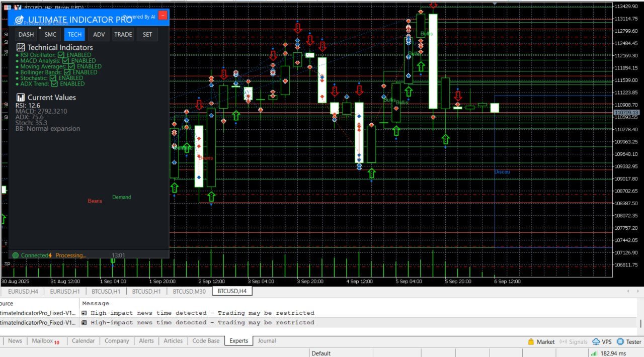Open the Code Base tab in Toolbox

pyautogui.click(x=206, y=341)
